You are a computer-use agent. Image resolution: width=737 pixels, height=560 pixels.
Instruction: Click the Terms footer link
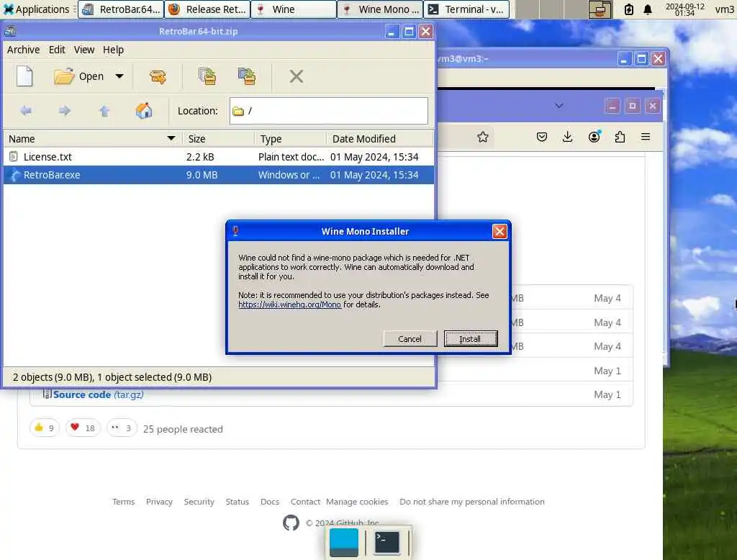coord(123,502)
